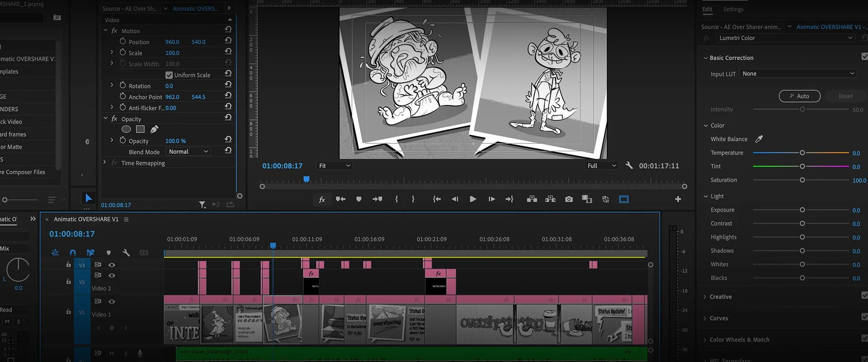Screen dimensions: 868x362
Task: Mark Out point in Program Monitor
Action: (x=413, y=199)
